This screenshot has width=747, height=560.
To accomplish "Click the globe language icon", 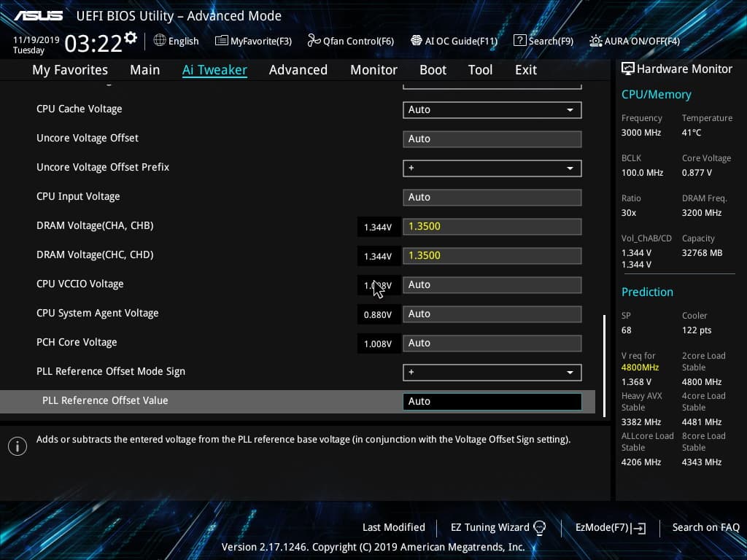I will tap(160, 41).
